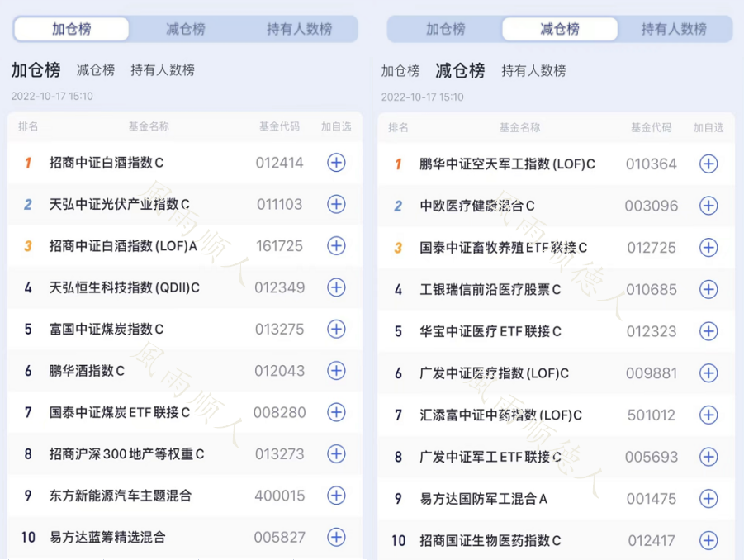Select fund code 012414
The image size is (744, 560).
coord(279,163)
